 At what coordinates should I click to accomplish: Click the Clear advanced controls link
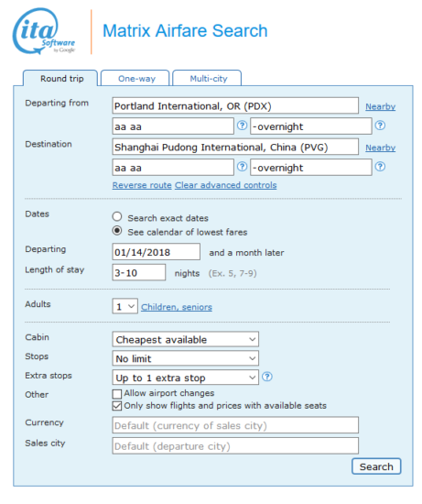pyautogui.click(x=225, y=185)
